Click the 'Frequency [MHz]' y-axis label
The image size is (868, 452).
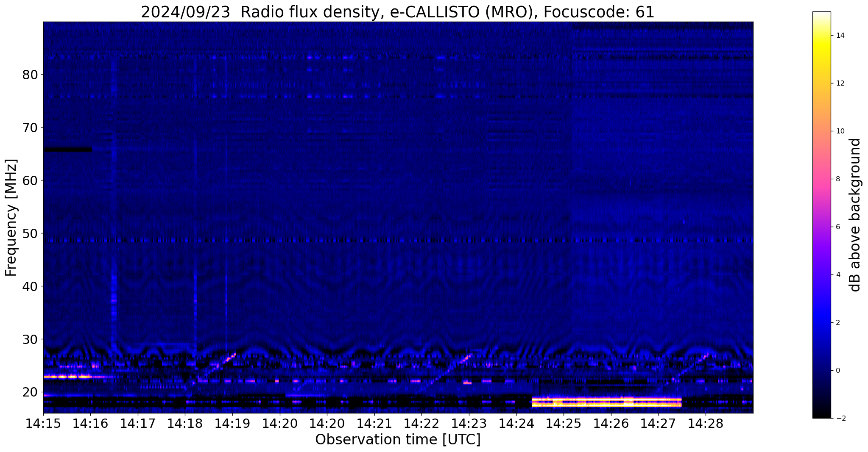(x=11, y=218)
